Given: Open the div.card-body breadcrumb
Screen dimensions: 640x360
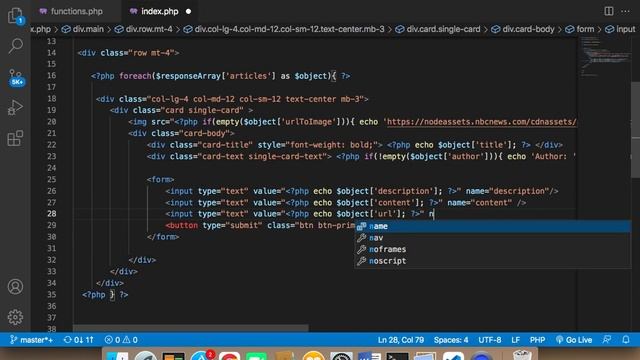Looking at the screenshot, I should (523, 29).
